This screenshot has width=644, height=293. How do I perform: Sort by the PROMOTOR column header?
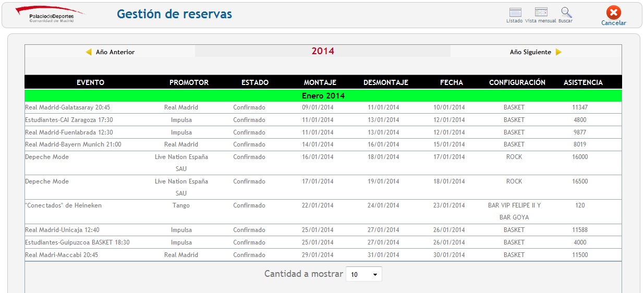(x=189, y=82)
